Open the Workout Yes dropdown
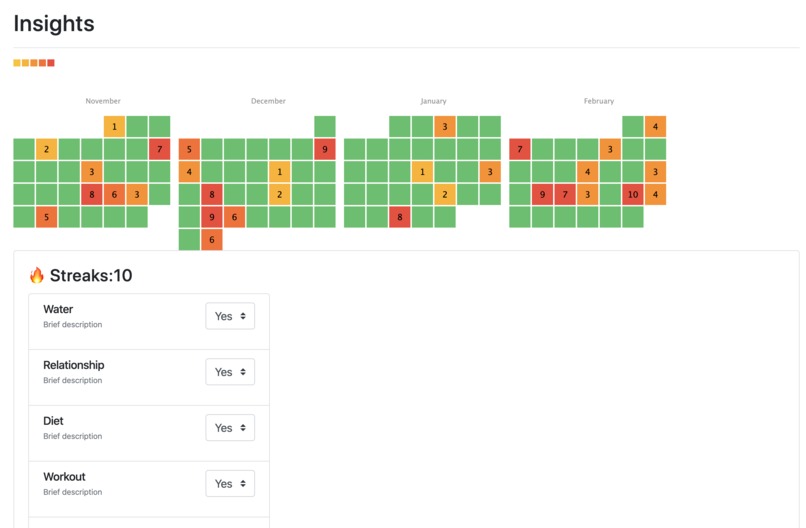806x528 pixels. pyautogui.click(x=230, y=483)
